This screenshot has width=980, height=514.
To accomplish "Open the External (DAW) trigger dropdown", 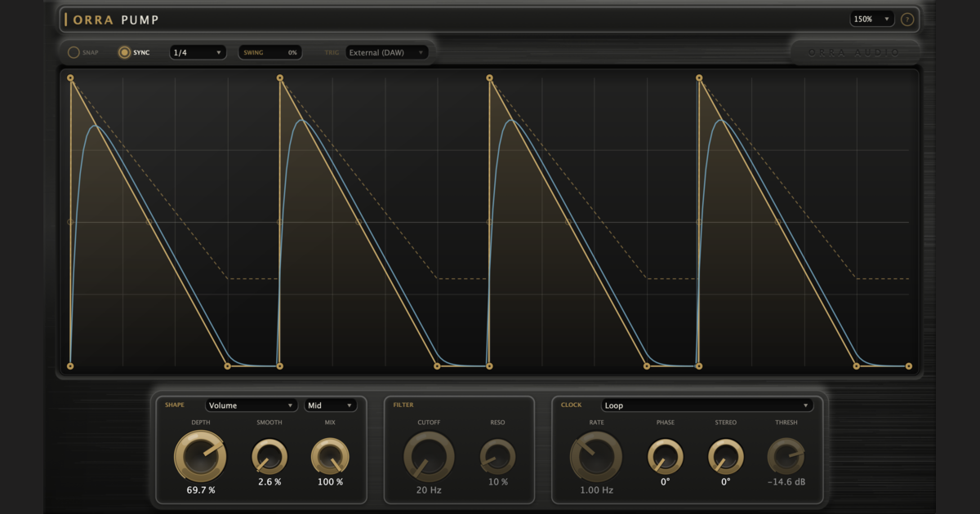I will pos(387,53).
